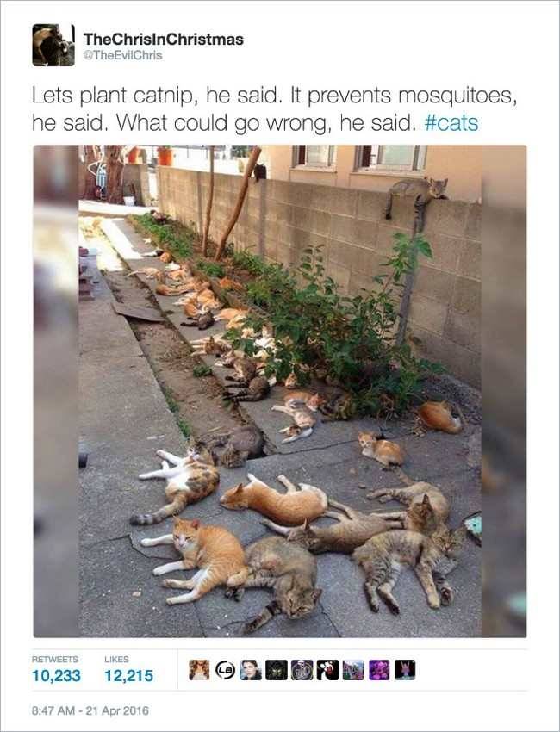
Task: Click the RETWEETS label
Action: [x=55, y=659]
